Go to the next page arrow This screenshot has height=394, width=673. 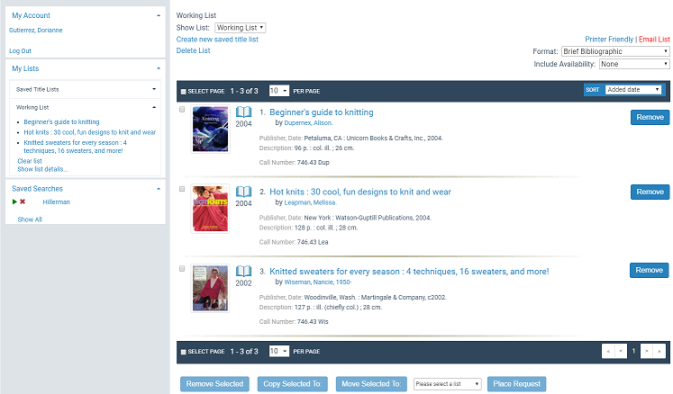point(646,351)
